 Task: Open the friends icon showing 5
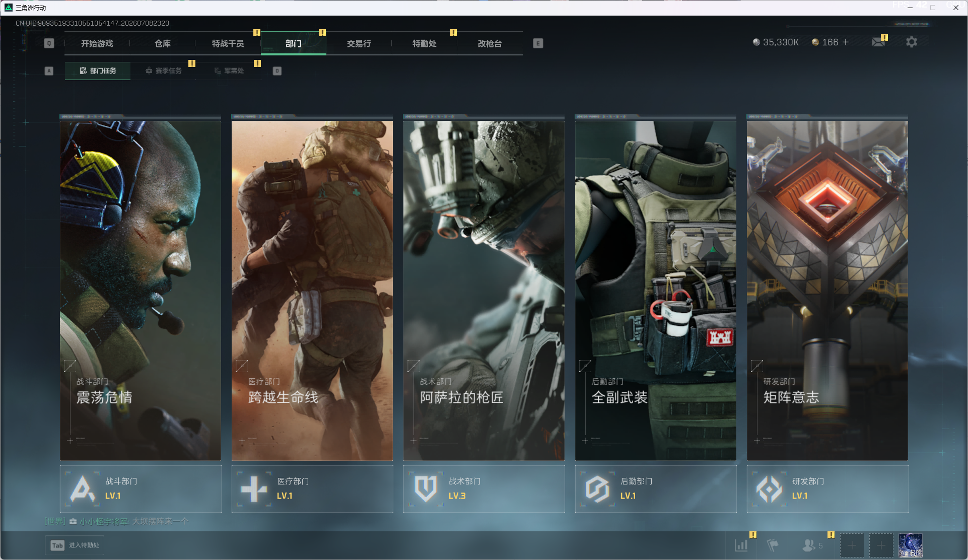point(812,545)
